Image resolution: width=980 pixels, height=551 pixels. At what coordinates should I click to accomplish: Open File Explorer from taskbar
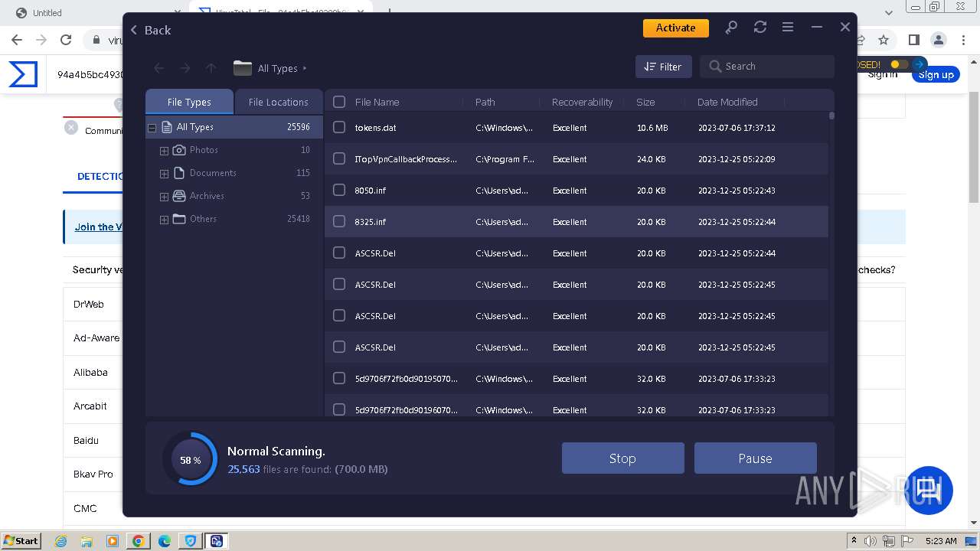[87, 541]
